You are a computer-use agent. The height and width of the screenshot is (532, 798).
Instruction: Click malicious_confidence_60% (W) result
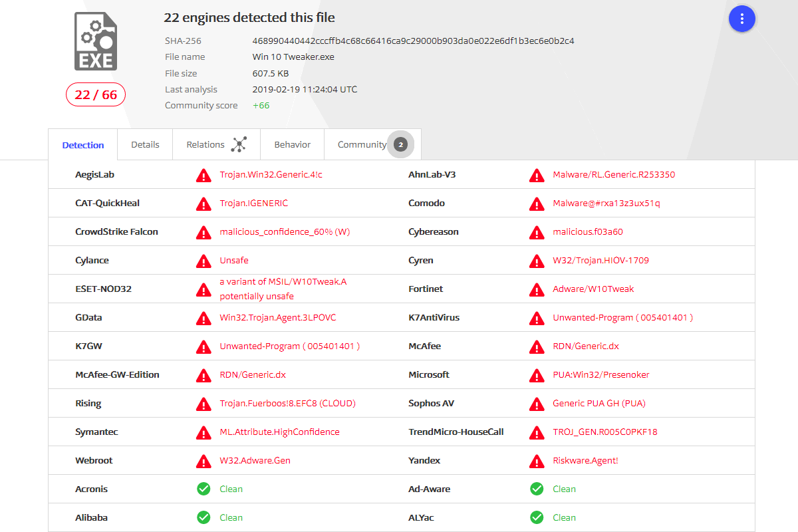click(x=285, y=232)
